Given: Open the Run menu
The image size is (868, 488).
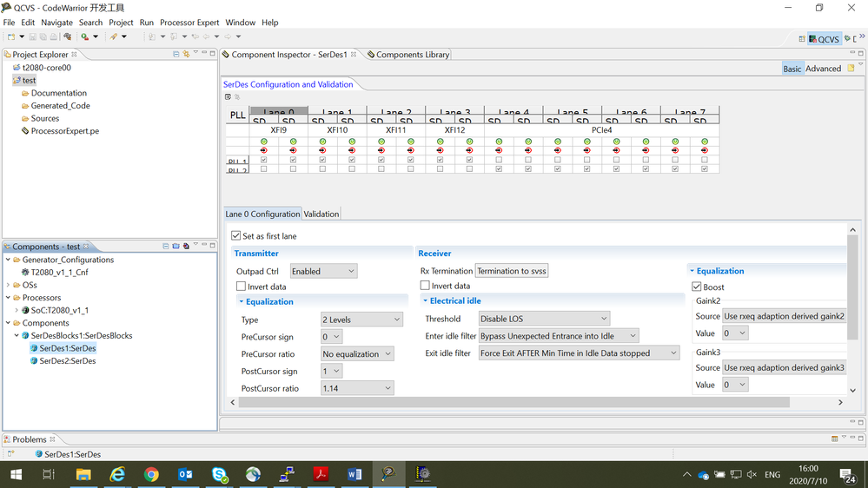Looking at the screenshot, I should point(146,23).
